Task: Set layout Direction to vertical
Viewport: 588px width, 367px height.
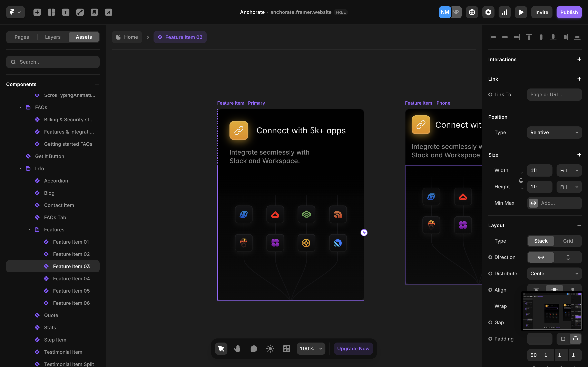Action: [x=568, y=257]
